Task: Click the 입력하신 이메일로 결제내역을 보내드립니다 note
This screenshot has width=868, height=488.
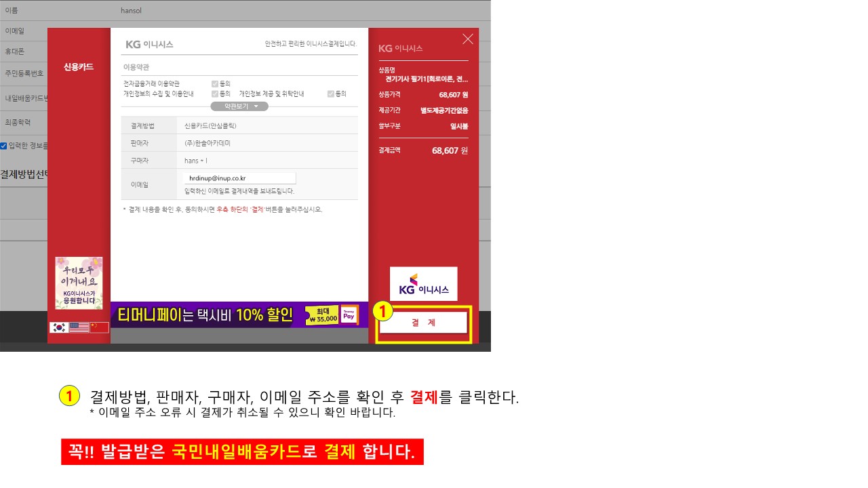Action: coord(239,191)
